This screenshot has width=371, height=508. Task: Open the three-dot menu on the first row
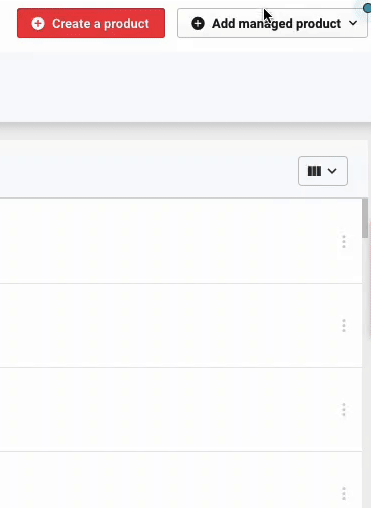[344, 242]
